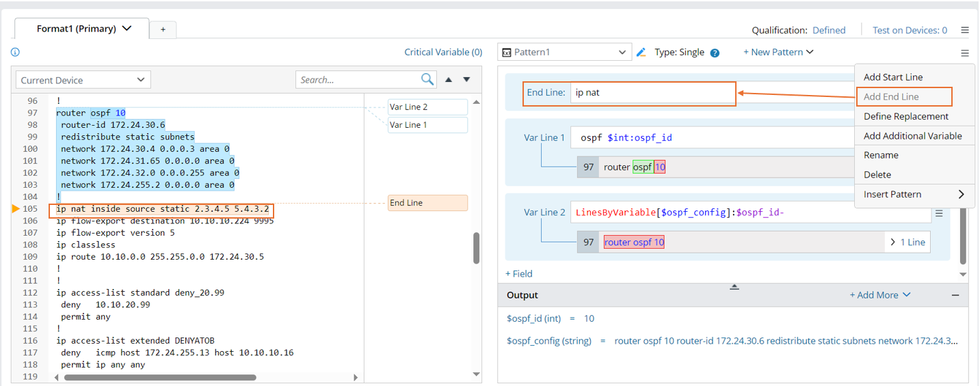
Task: Click the horizontal scrollbar in config pane
Action: tap(160, 377)
